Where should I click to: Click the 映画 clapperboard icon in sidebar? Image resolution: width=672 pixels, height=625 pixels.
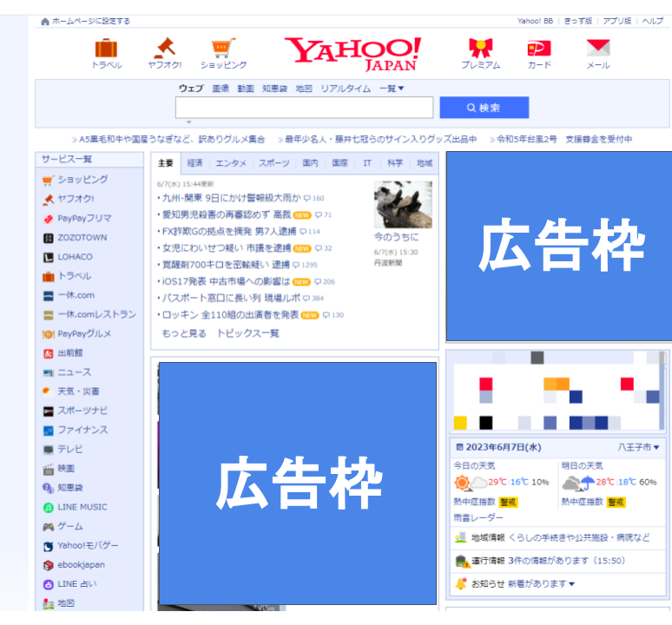click(x=49, y=469)
